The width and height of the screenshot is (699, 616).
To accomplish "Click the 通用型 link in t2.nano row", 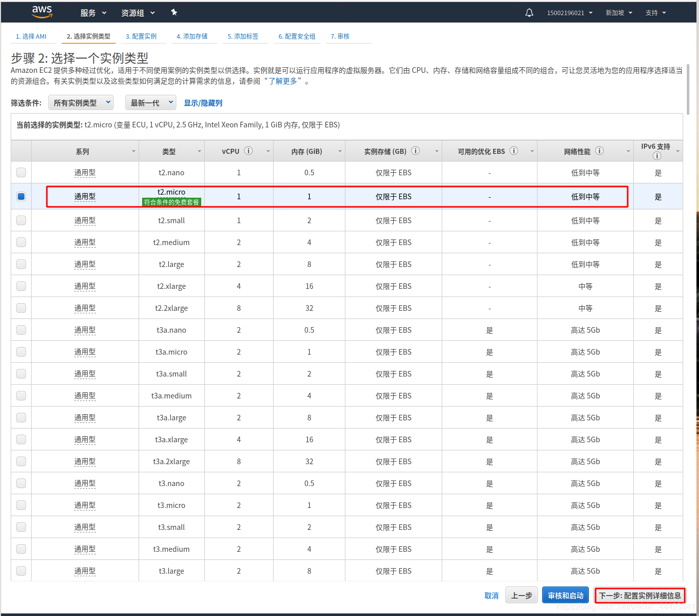I will tap(85, 173).
